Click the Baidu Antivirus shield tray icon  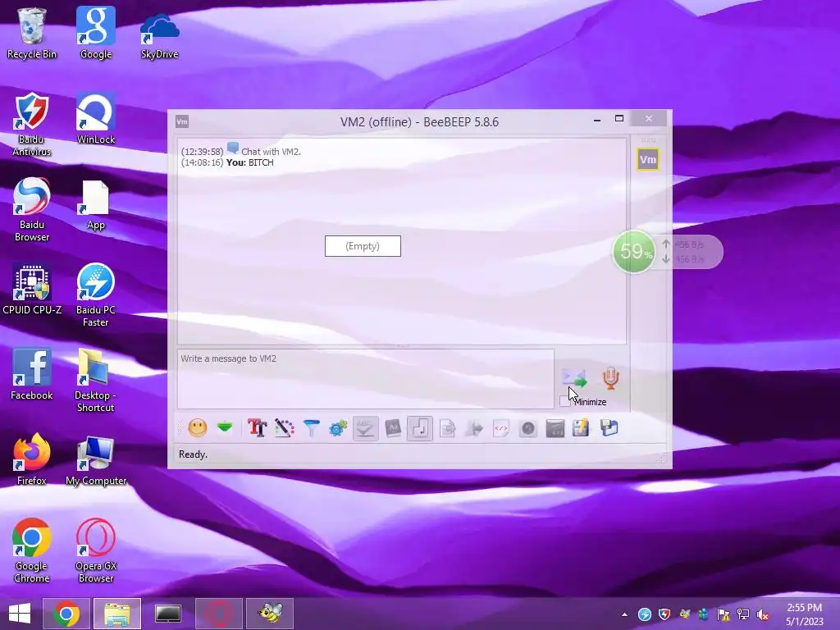click(664, 614)
